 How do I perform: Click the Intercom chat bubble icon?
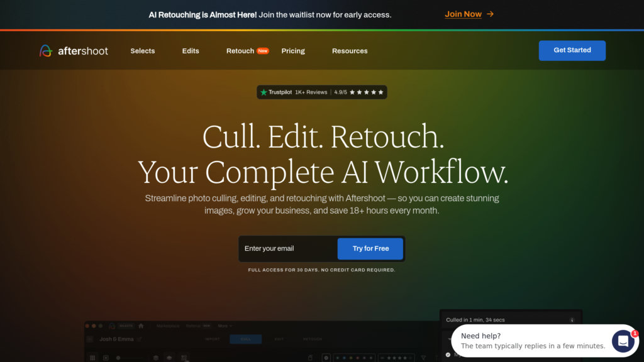(x=623, y=341)
